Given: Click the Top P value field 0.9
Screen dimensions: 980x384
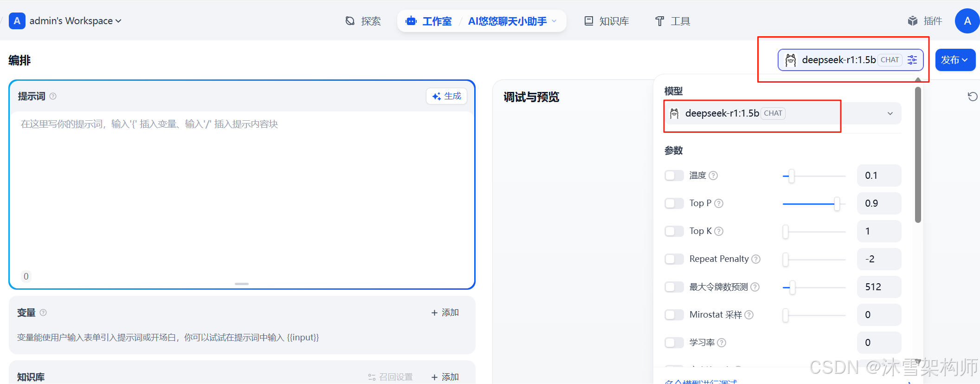Looking at the screenshot, I should pos(879,203).
